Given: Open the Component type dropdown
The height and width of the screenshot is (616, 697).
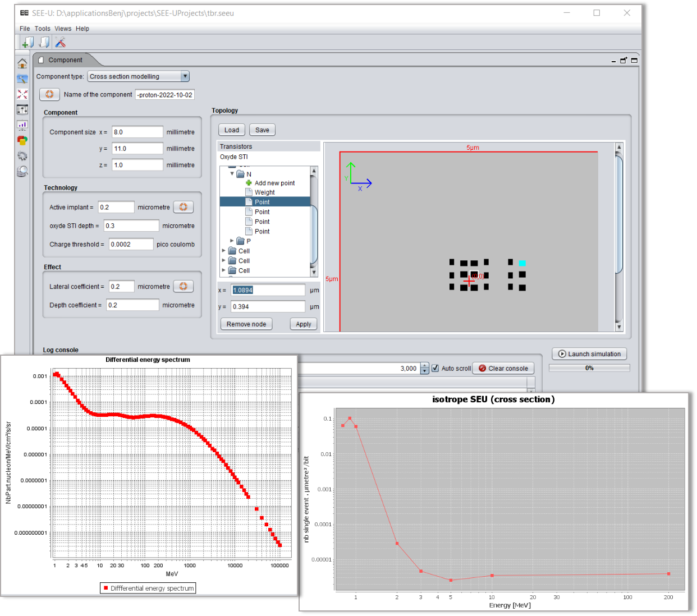Looking at the screenshot, I should coord(139,76).
